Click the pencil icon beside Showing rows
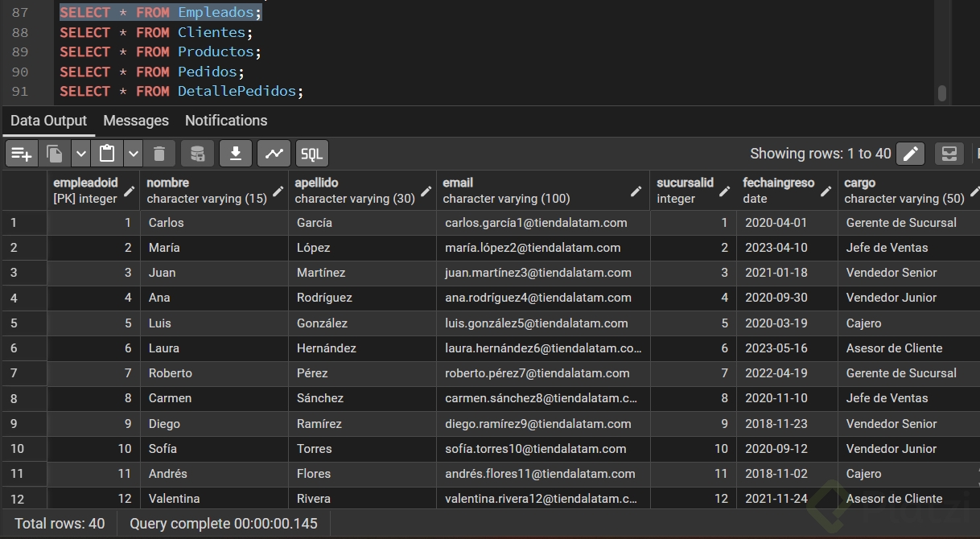This screenshot has width=980, height=539. [911, 154]
